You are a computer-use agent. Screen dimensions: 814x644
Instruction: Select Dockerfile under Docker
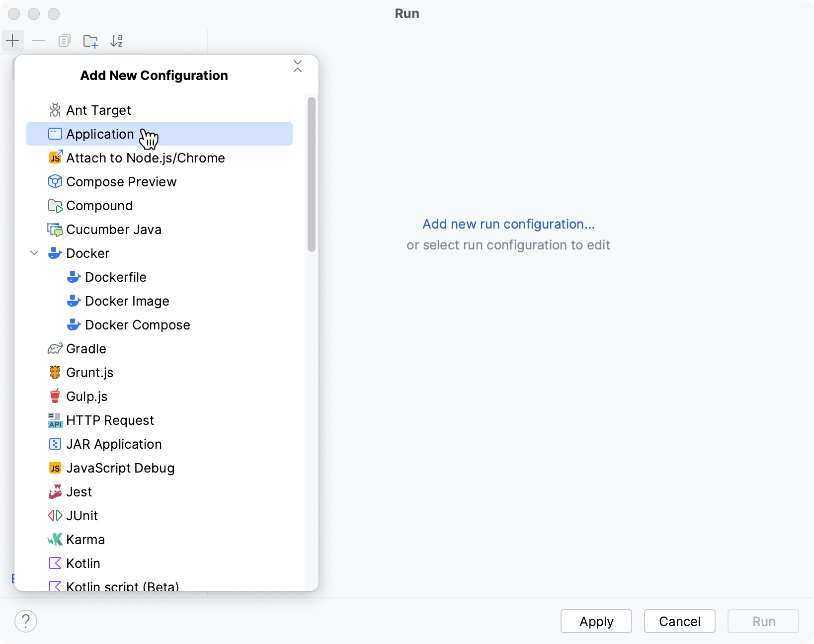pos(160,277)
